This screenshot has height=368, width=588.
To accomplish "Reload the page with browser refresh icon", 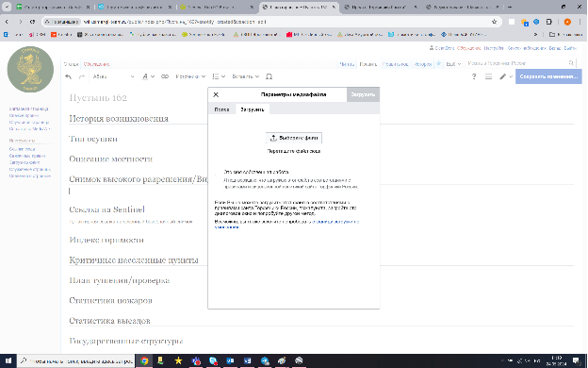I will tap(33, 22).
